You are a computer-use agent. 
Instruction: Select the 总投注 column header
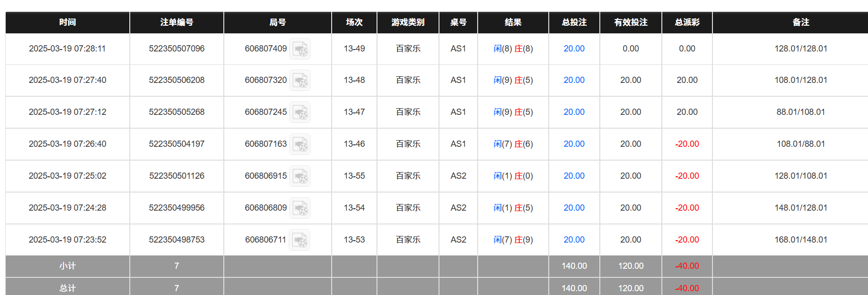[x=574, y=22]
